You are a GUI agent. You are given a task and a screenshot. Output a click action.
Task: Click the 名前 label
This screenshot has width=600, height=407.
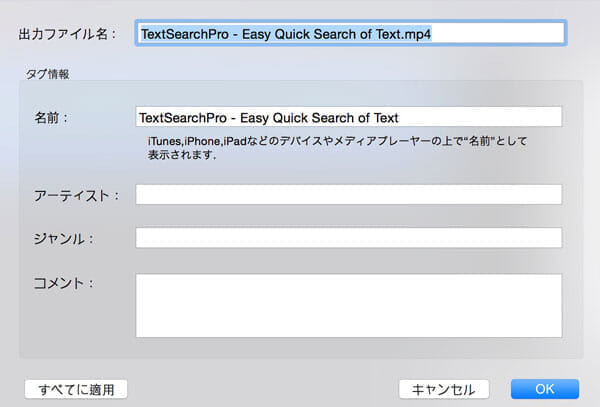(x=51, y=118)
